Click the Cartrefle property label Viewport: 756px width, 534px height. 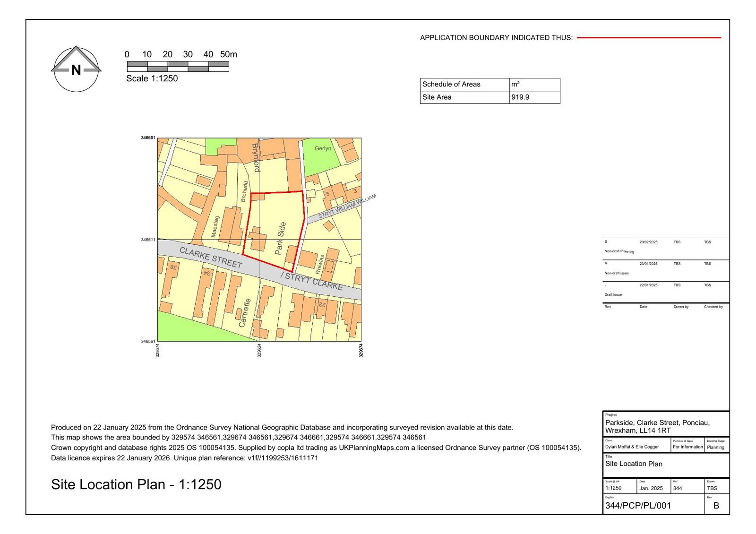(242, 313)
